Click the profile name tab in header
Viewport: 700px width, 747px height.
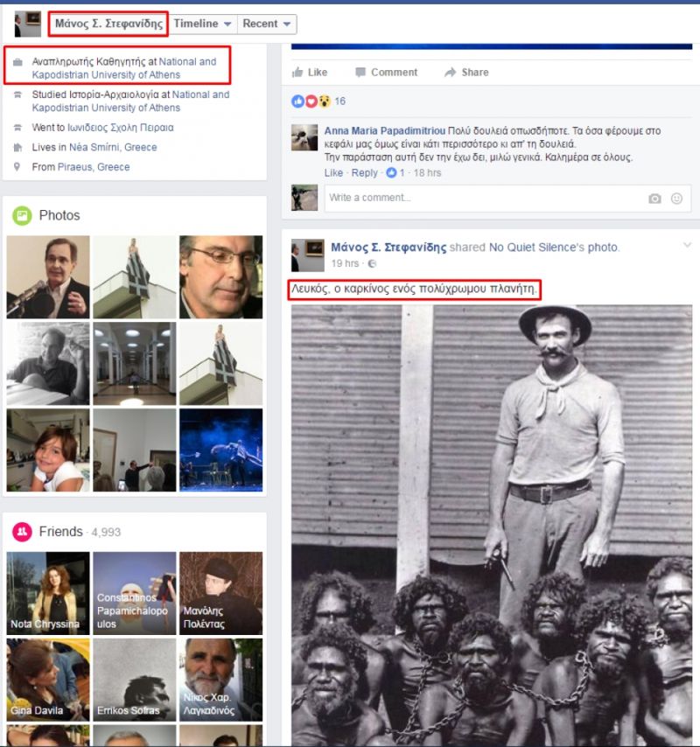(108, 24)
